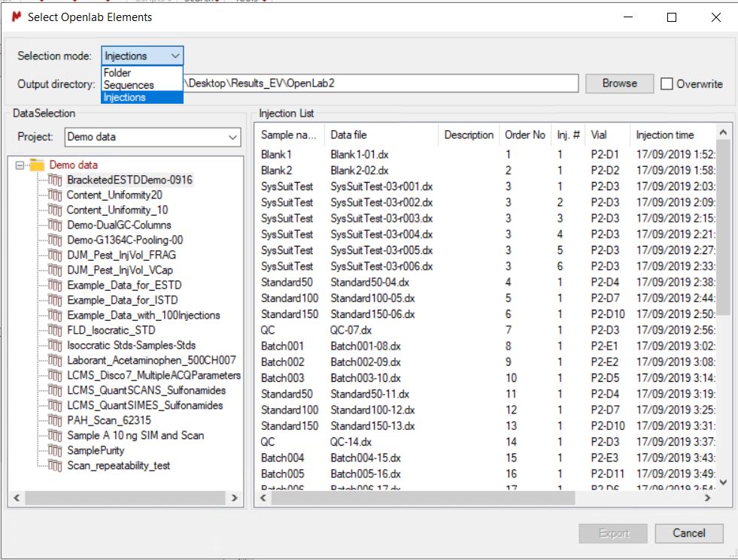Click the Browse button
The image size is (738, 560).
[x=619, y=83]
